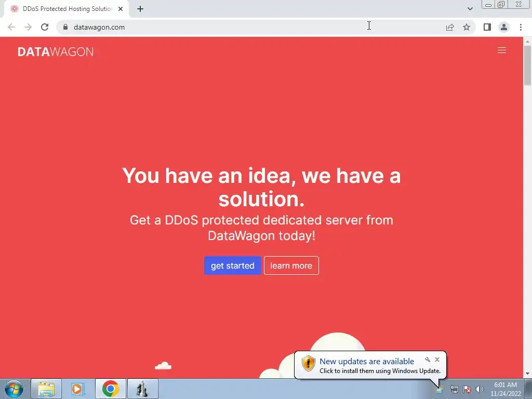Image resolution: width=532 pixels, height=399 pixels.
Task: Open Windows Media Player from taskbar
Action: click(78, 389)
